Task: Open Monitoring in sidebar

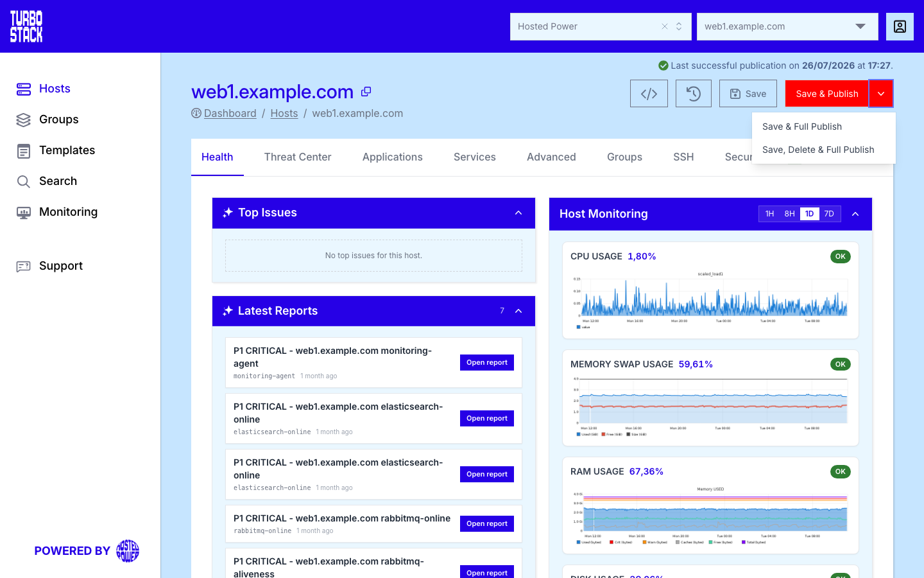Action: coord(56,212)
